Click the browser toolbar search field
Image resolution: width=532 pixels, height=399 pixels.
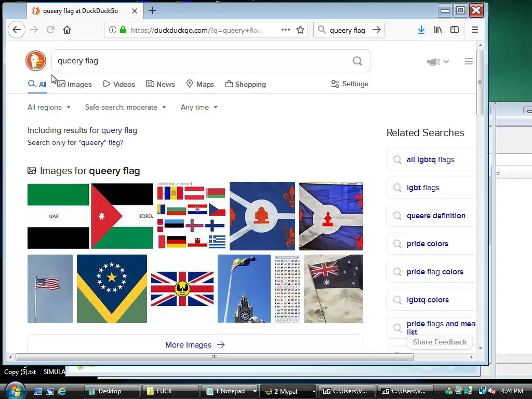pos(349,30)
